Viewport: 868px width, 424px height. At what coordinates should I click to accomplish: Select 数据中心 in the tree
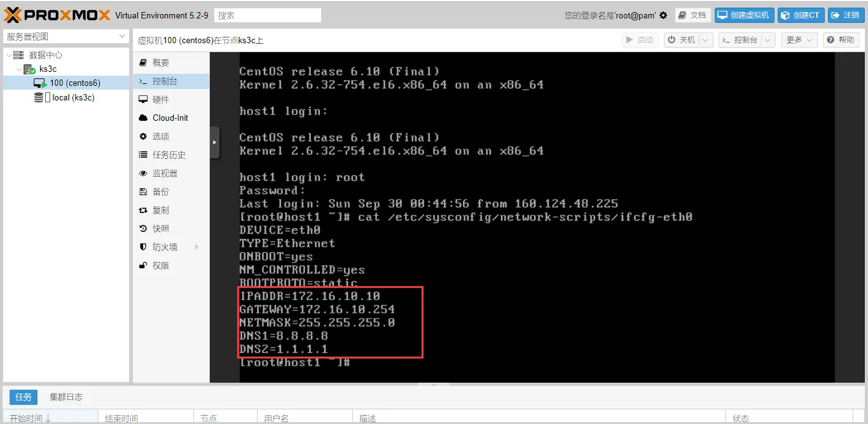46,55
